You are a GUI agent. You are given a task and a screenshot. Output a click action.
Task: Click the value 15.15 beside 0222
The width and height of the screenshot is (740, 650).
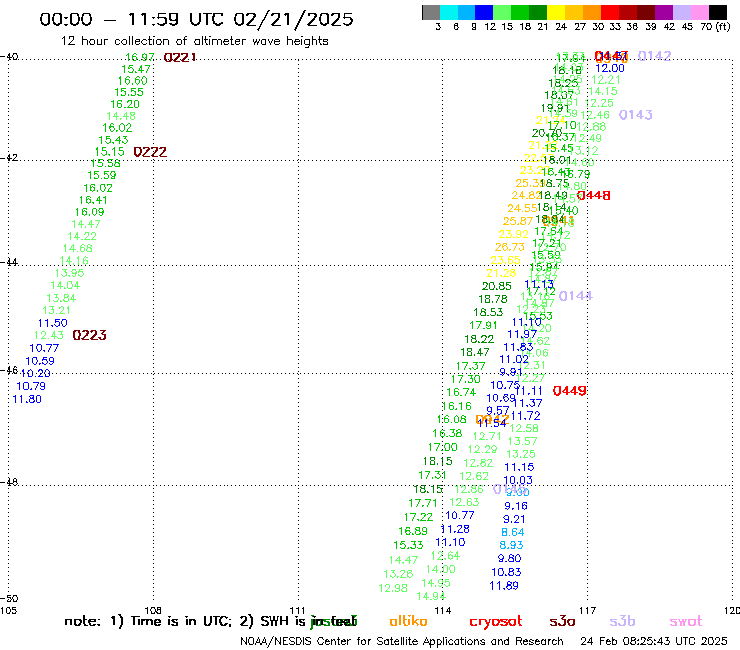pos(109,152)
